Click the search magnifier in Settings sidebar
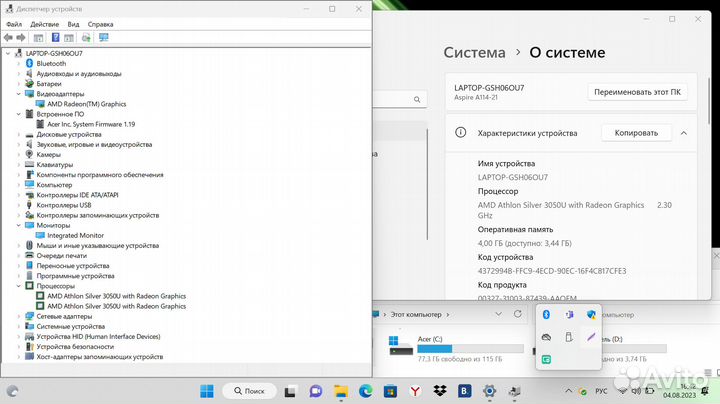Viewport: 720px width, 404px height. pyautogui.click(x=417, y=99)
